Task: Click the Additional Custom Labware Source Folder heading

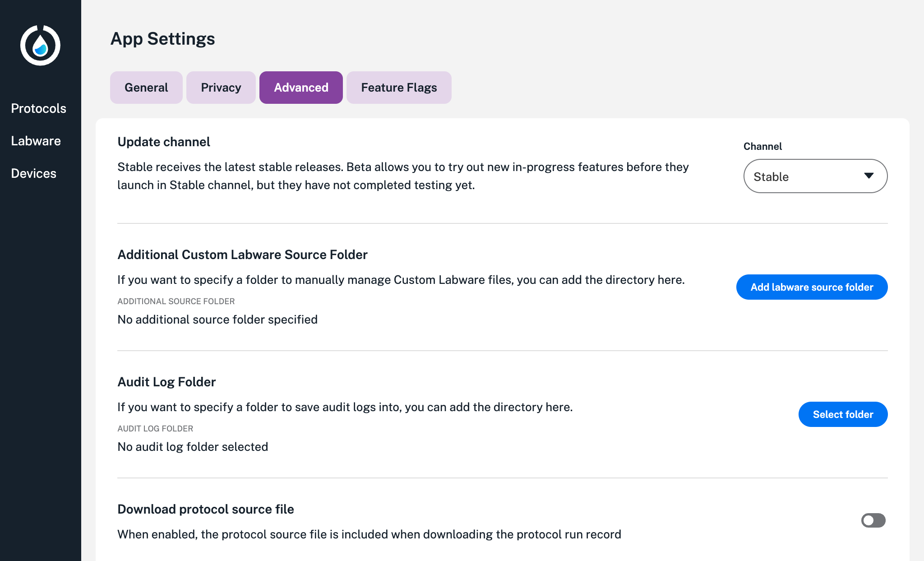Action: [242, 255]
